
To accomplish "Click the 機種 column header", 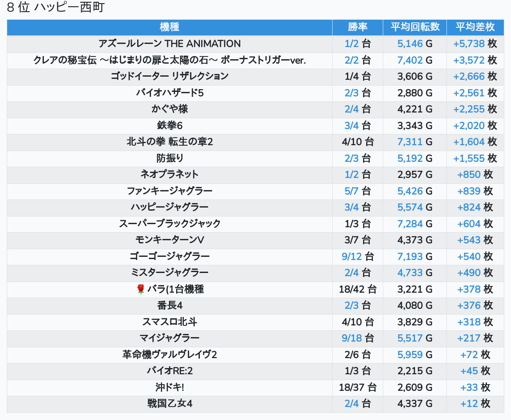I will coord(169,27).
